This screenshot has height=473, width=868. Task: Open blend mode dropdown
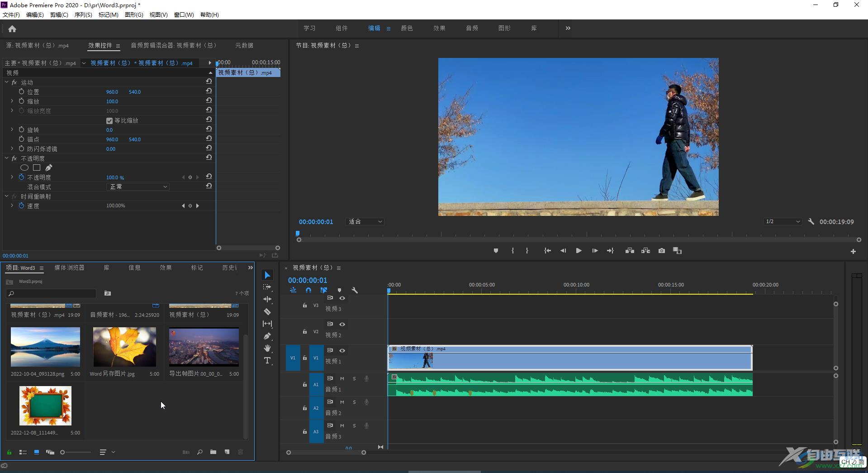[138, 187]
